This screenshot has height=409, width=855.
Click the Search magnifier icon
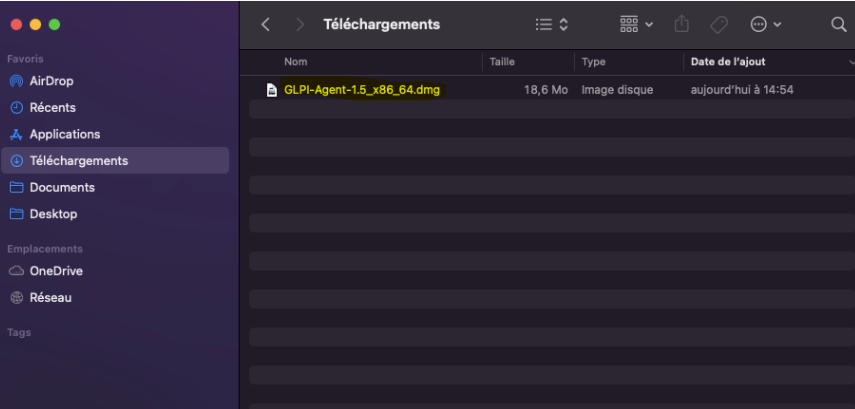(838, 25)
